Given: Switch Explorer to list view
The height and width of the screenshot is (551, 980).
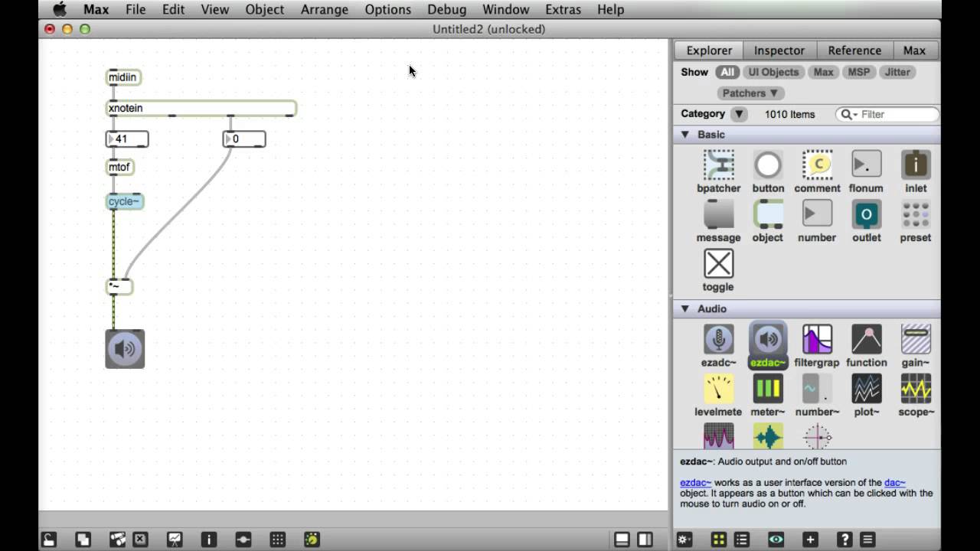Looking at the screenshot, I should (741, 540).
